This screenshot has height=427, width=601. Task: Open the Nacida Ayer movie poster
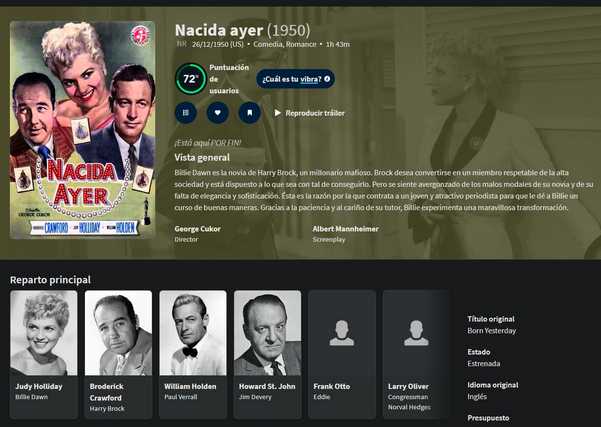[x=83, y=130]
